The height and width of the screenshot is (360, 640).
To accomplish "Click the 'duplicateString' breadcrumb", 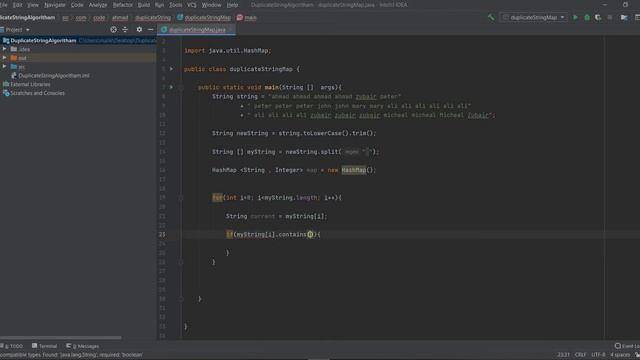I will coord(153,18).
